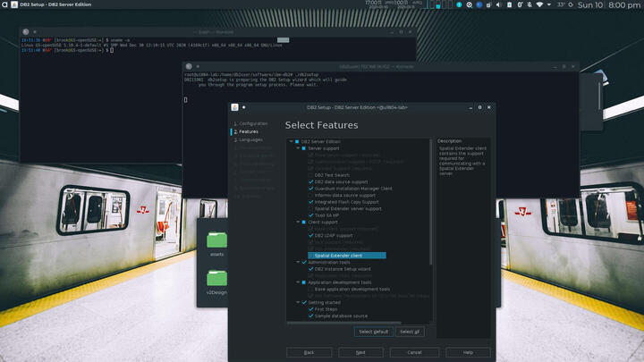Enable Informix data source support
This screenshot has height=362, width=644.
tap(311, 196)
